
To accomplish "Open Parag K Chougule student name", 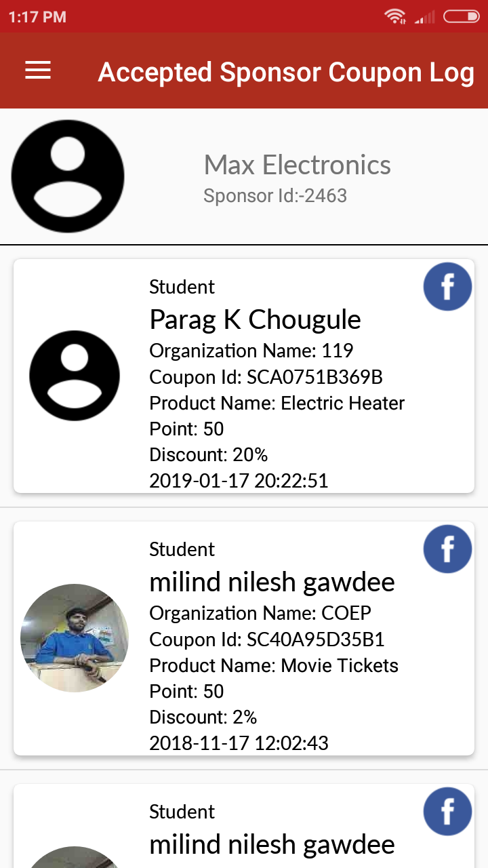I will pos(255,319).
